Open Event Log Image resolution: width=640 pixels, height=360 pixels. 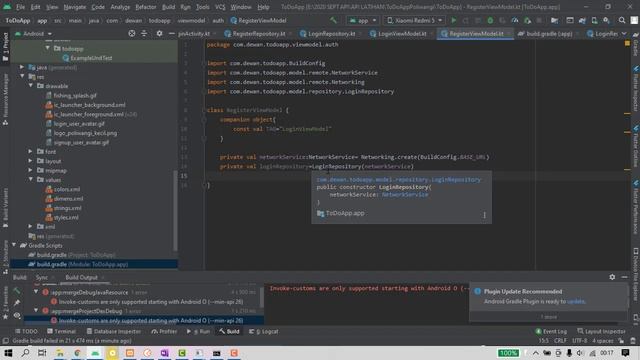[551, 331]
